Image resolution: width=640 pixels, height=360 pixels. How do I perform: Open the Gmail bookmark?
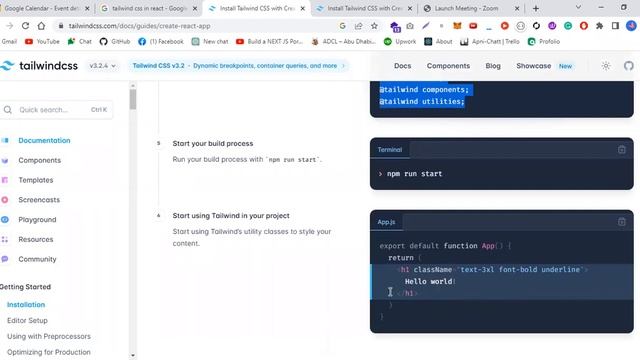[9, 42]
